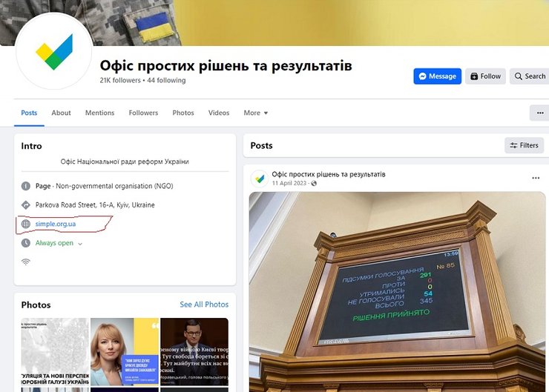This screenshot has width=549, height=392.
Task: Click the magnifier icon in Search button
Action: click(518, 76)
